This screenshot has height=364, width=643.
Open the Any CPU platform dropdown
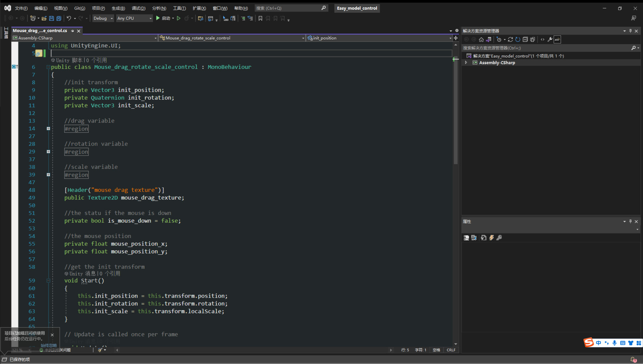134,18
